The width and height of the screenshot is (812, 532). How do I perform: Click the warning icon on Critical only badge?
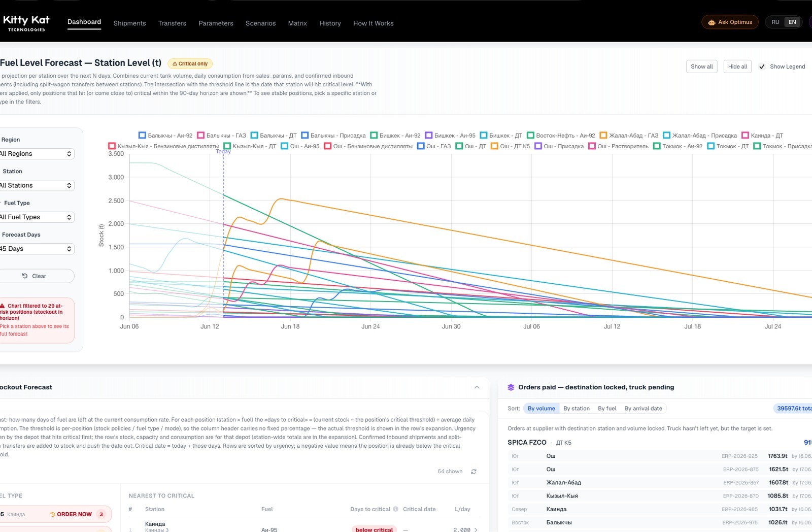pyautogui.click(x=175, y=64)
